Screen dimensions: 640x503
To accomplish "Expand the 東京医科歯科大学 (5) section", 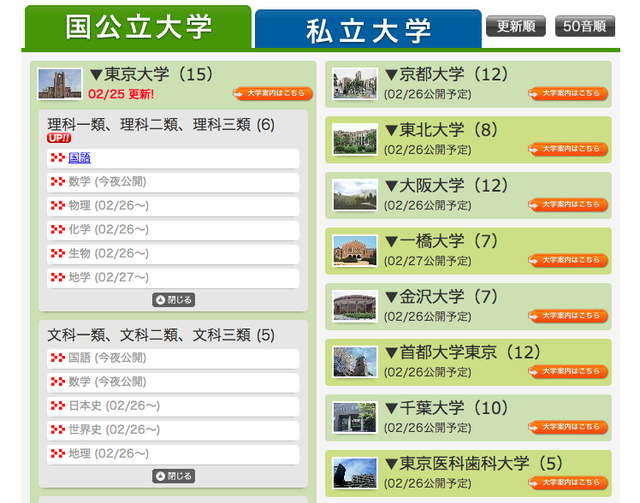I will tap(473, 463).
